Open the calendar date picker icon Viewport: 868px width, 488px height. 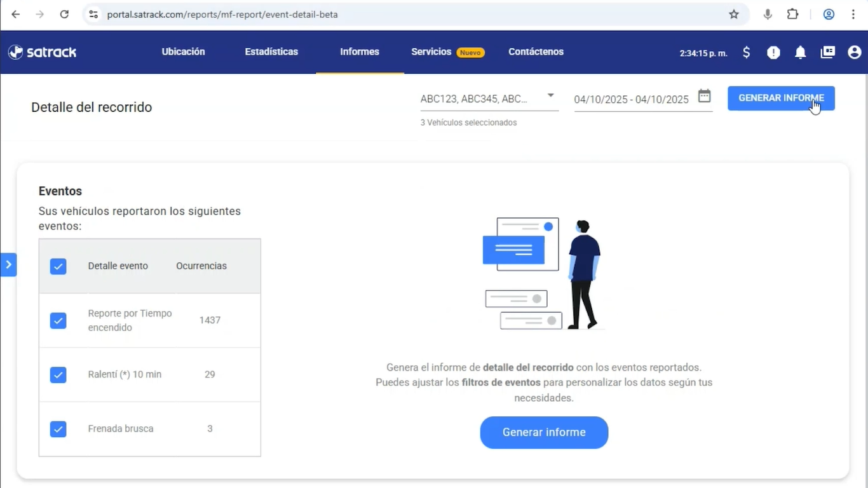(x=704, y=97)
